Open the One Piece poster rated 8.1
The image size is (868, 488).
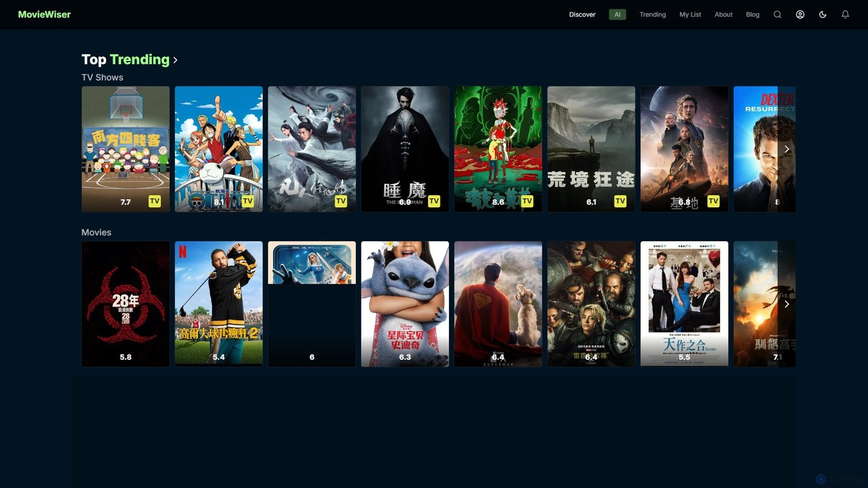click(x=218, y=149)
